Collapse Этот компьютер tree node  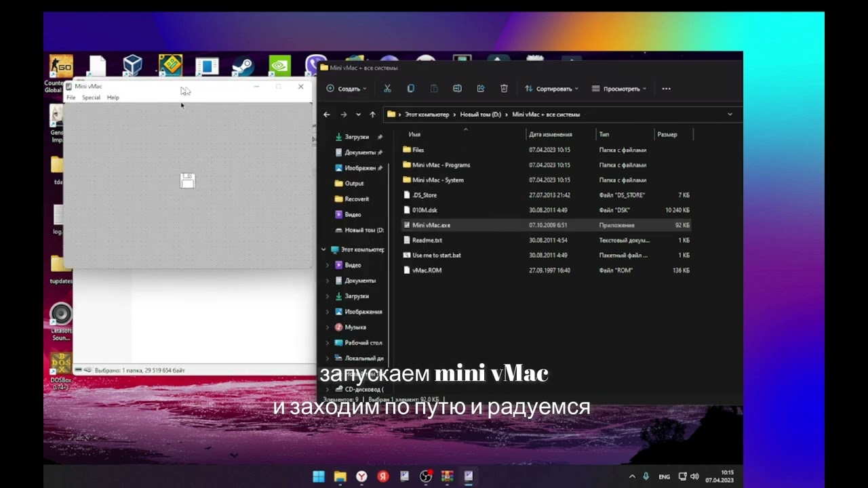point(323,249)
